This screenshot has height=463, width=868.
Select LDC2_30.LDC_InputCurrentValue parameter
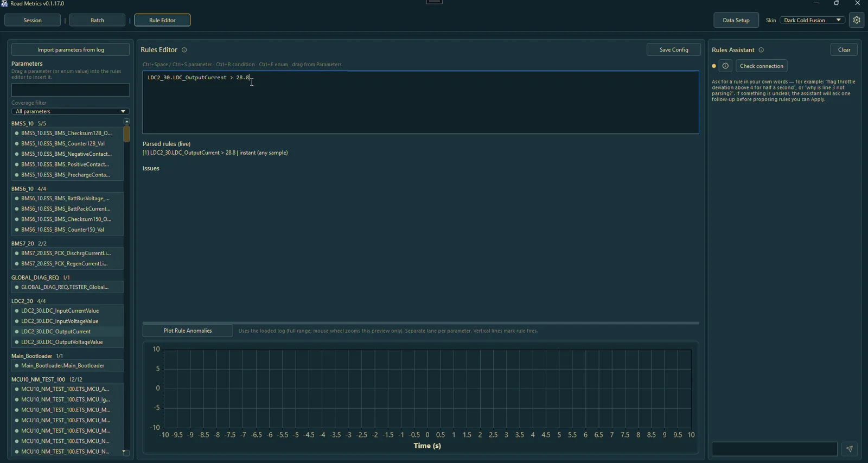67,311
